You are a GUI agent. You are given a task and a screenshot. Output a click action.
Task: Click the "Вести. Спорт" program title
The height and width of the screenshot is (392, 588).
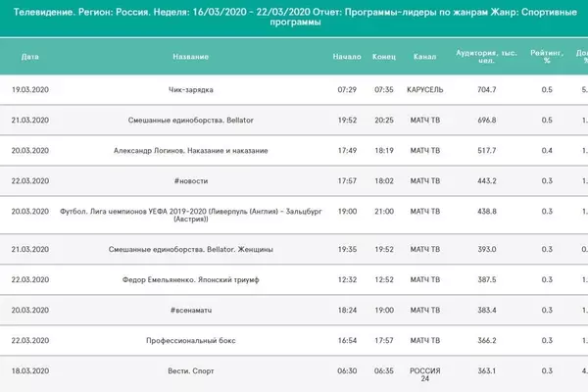click(189, 371)
